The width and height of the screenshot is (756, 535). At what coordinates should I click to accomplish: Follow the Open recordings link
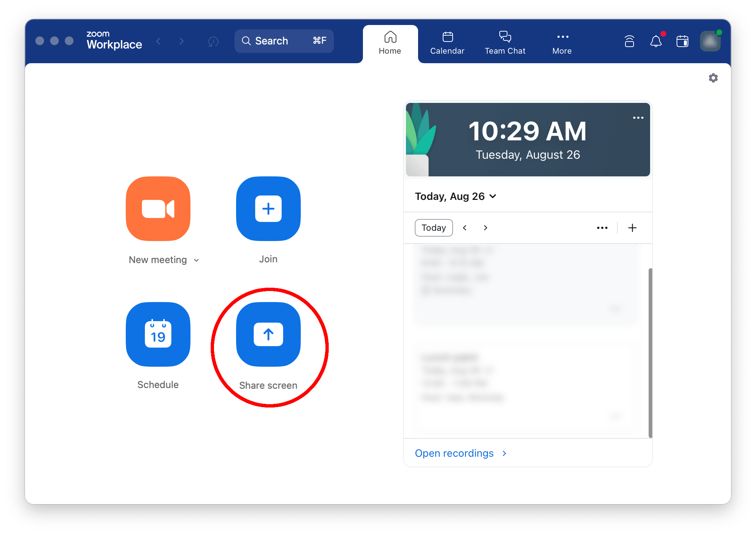454,453
